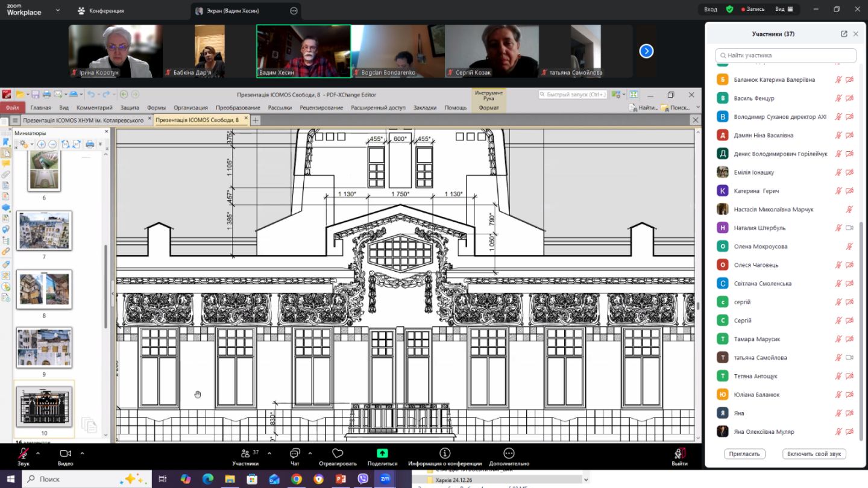
Task: Turn on camera with Видео button
Action: click(x=65, y=457)
